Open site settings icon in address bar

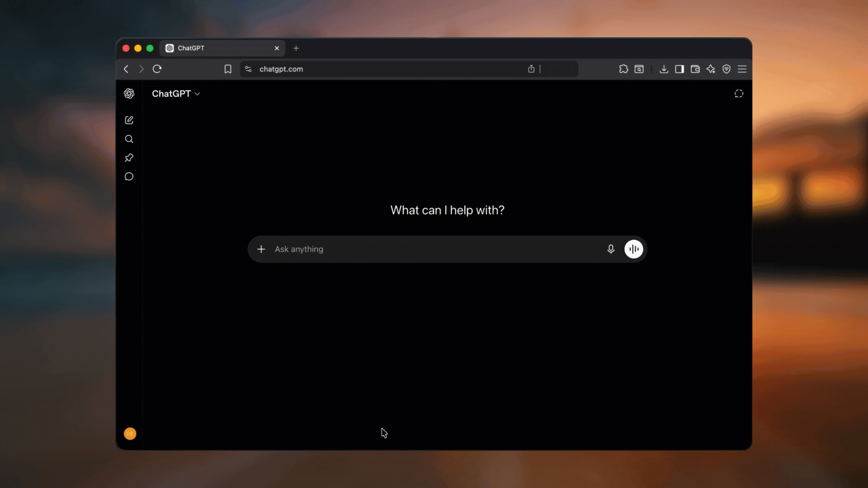click(x=248, y=69)
